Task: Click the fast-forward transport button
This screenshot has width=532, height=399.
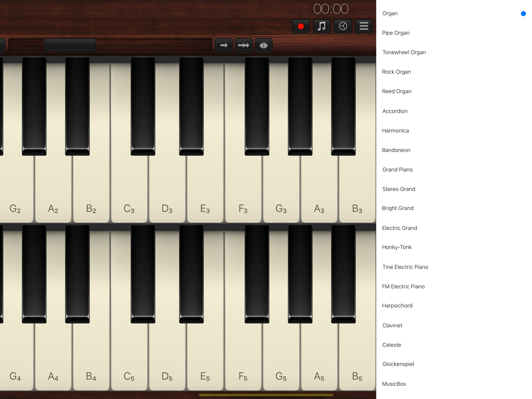Action: (243, 45)
